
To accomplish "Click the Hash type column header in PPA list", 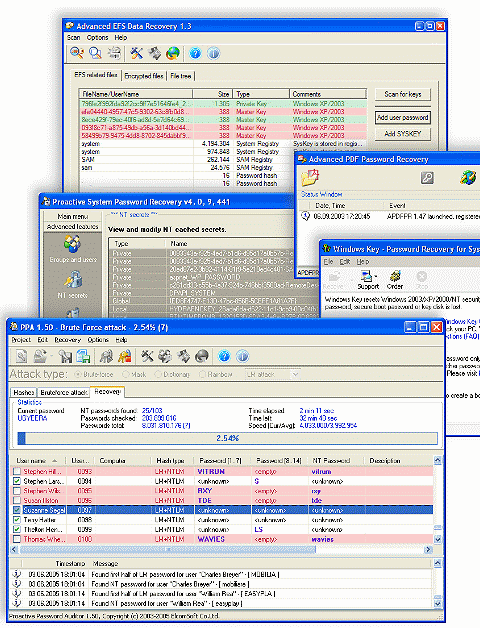I will coord(170,461).
